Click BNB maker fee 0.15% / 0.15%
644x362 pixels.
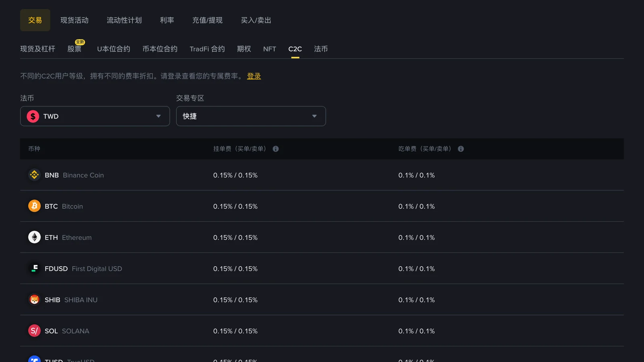click(235, 175)
